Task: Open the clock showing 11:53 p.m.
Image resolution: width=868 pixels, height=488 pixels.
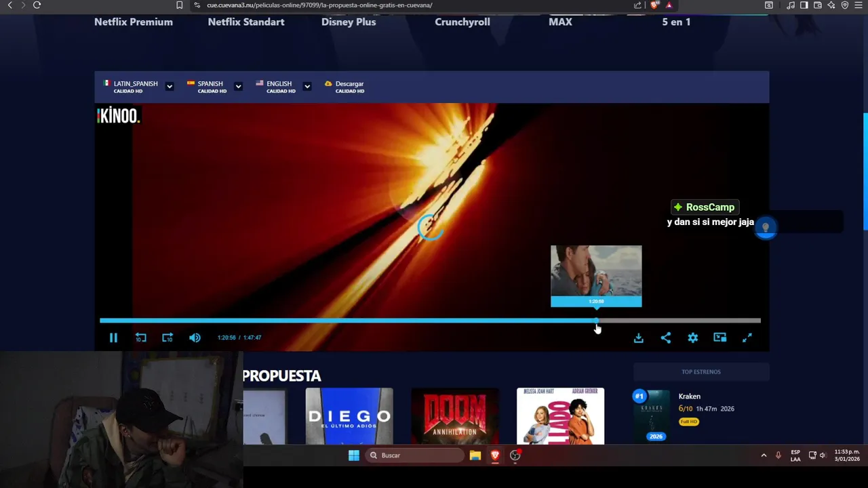Action: pyautogui.click(x=847, y=455)
